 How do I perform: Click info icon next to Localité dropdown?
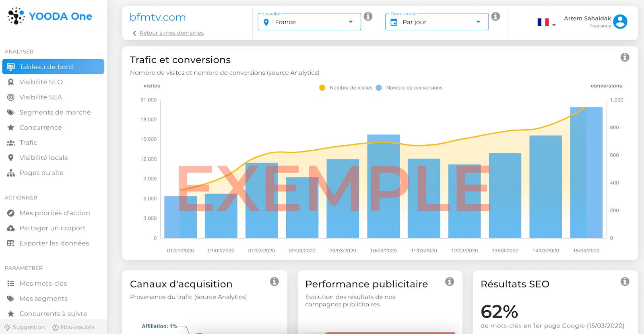[x=368, y=16]
